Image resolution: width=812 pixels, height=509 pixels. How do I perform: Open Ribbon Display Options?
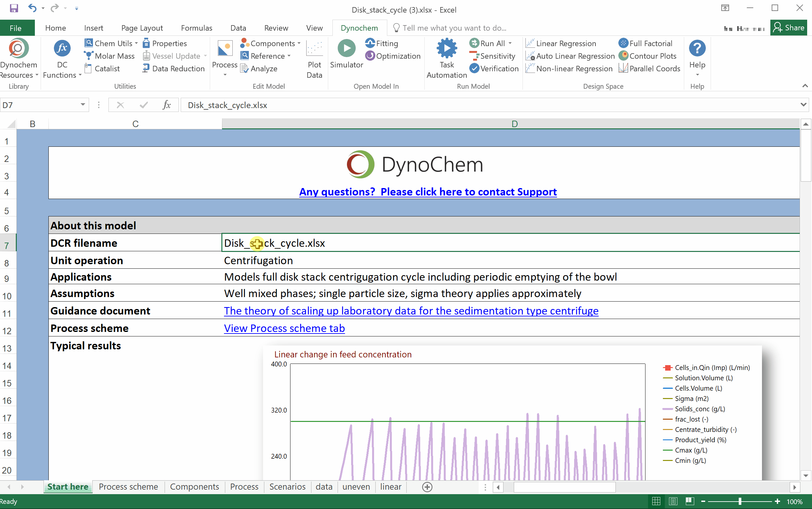(725, 8)
